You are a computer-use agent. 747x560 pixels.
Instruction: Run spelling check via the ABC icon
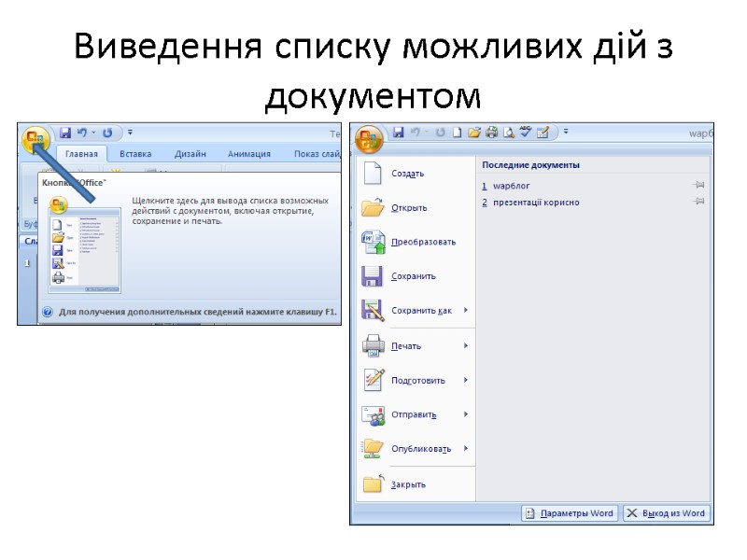pyautogui.click(x=525, y=132)
